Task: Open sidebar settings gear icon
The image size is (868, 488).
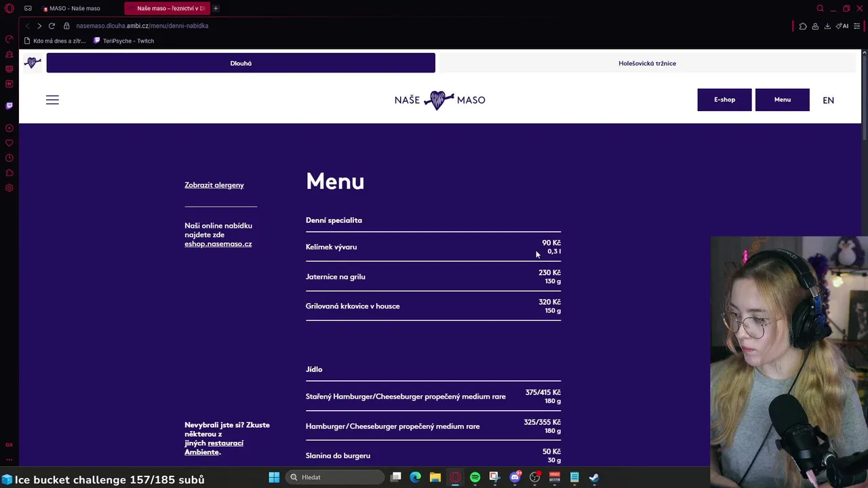Action: pos(9,188)
